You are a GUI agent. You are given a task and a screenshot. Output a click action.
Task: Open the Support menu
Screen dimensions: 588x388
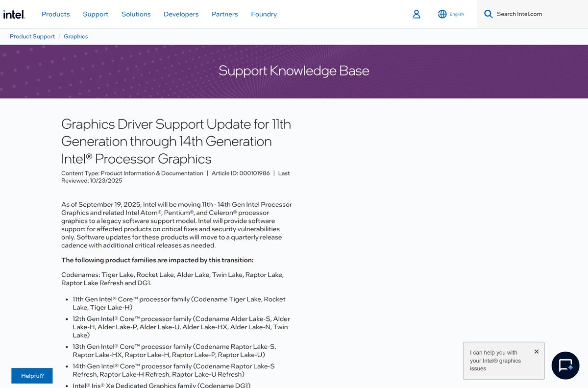coord(96,14)
